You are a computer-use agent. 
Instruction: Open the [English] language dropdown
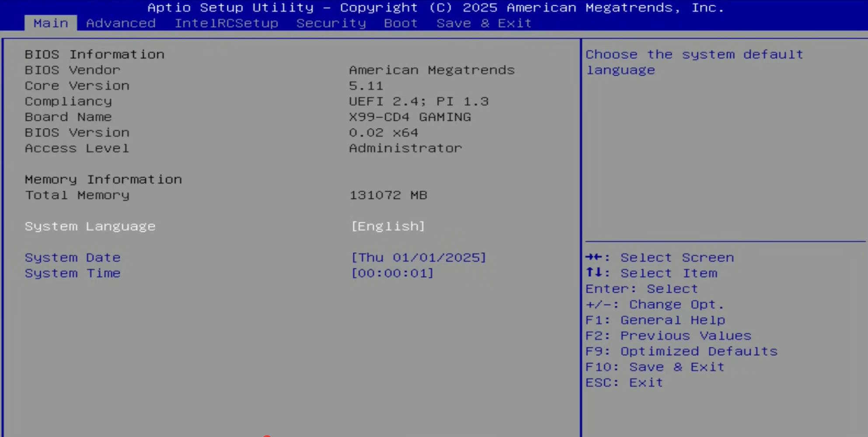click(x=388, y=226)
